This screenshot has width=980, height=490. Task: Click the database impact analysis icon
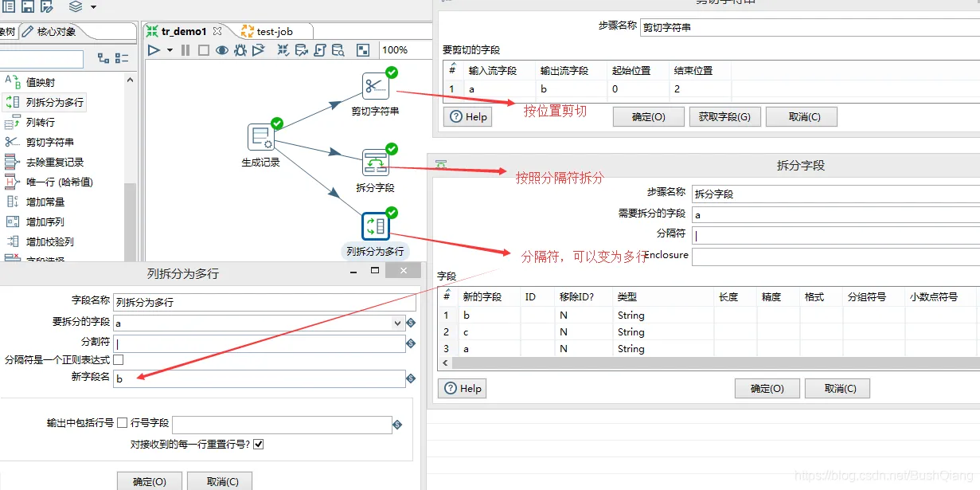point(302,50)
